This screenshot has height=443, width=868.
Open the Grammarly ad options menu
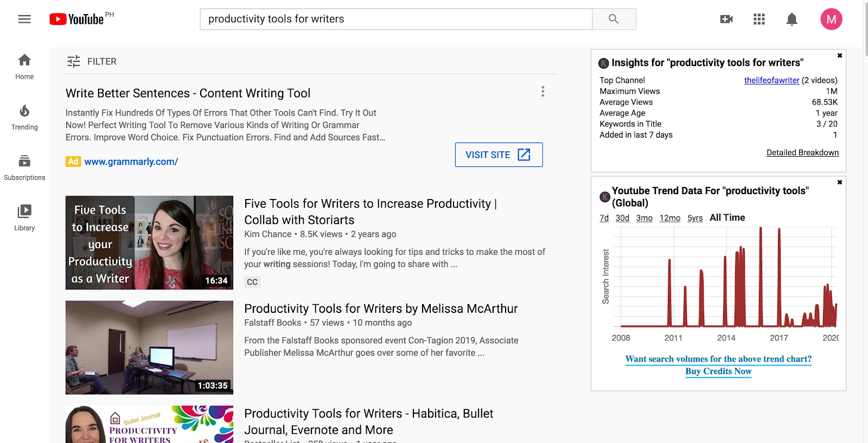(x=542, y=92)
